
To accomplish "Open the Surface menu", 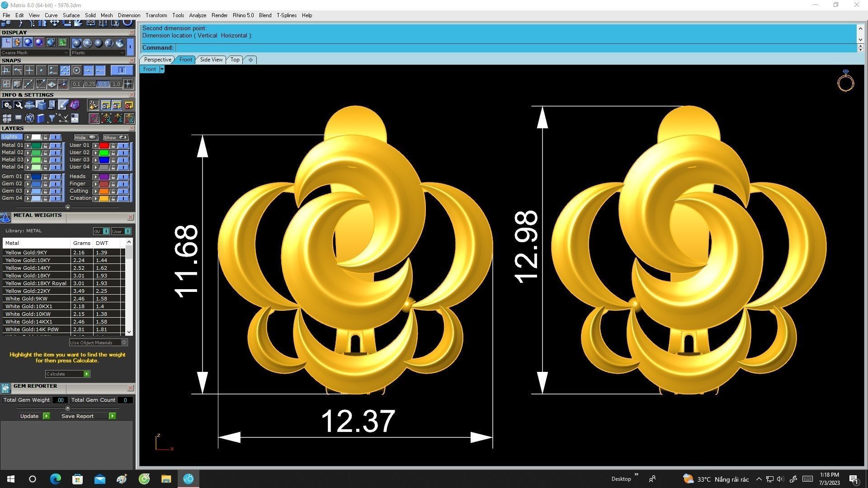I will (71, 15).
